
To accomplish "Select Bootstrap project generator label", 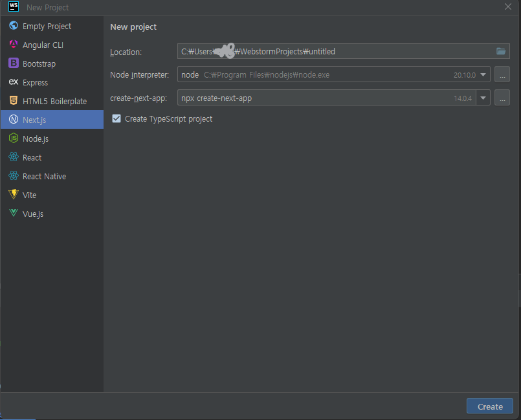I will [x=39, y=64].
